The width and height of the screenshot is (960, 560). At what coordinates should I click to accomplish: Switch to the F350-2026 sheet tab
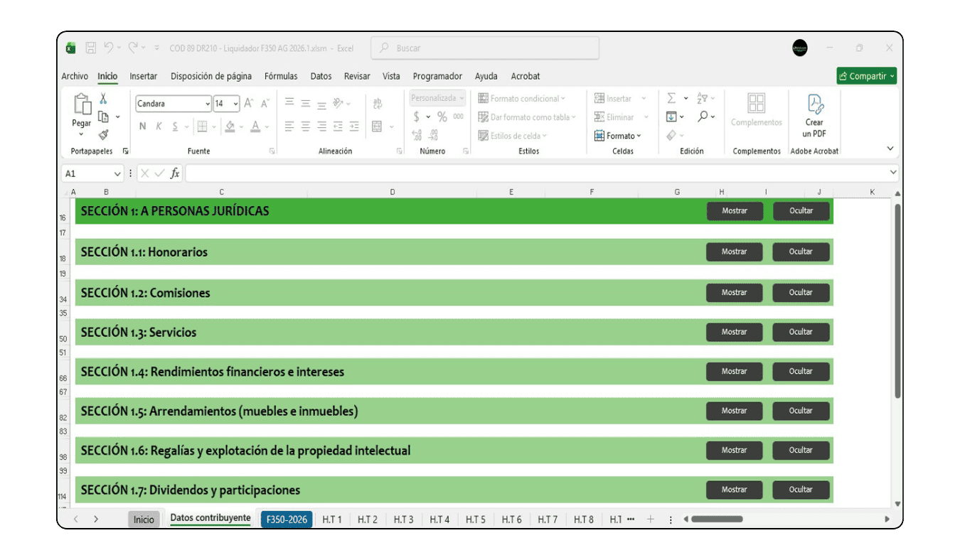[x=287, y=519]
